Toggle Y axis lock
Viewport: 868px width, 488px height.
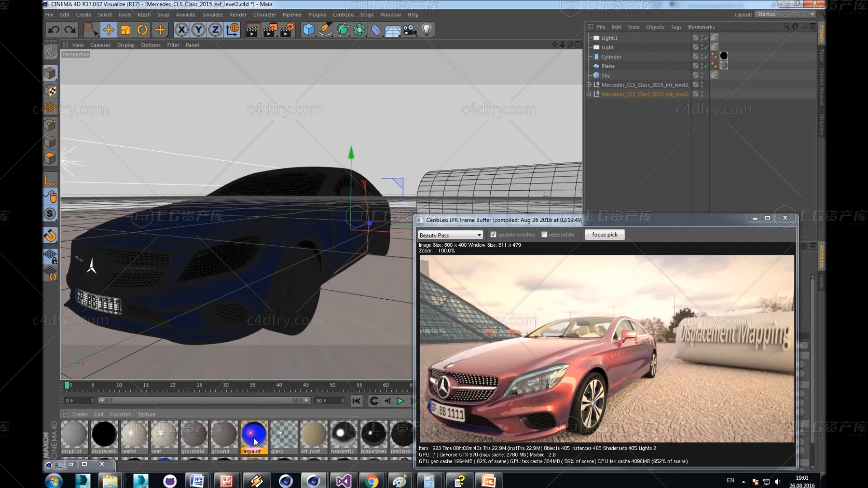(198, 30)
